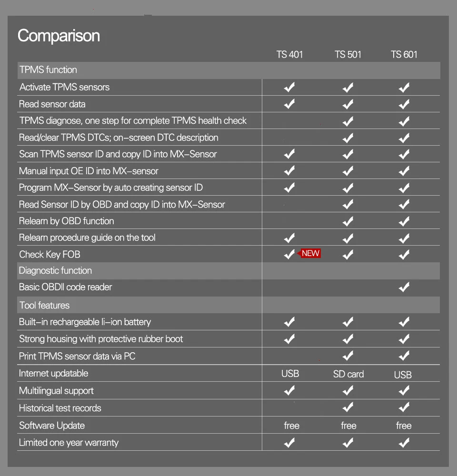
Task: Click the TPMS function section header
Action: 228,70
